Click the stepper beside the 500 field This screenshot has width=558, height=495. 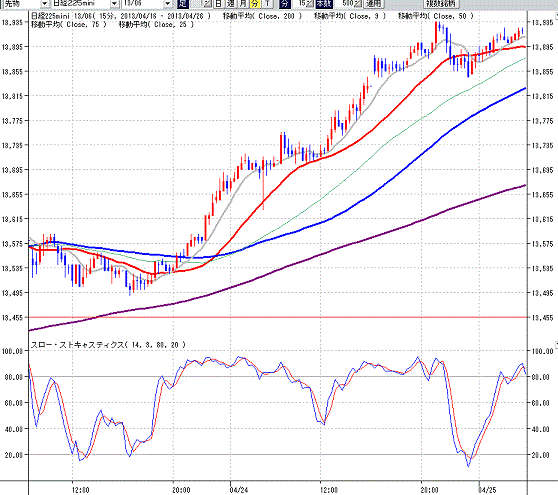[x=358, y=4]
